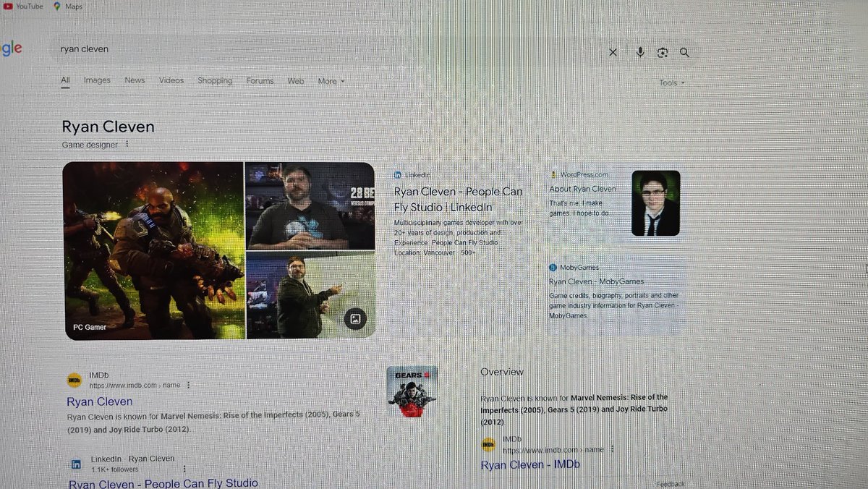This screenshot has height=489, width=868.
Task: Switch to the News tab
Action: click(135, 80)
